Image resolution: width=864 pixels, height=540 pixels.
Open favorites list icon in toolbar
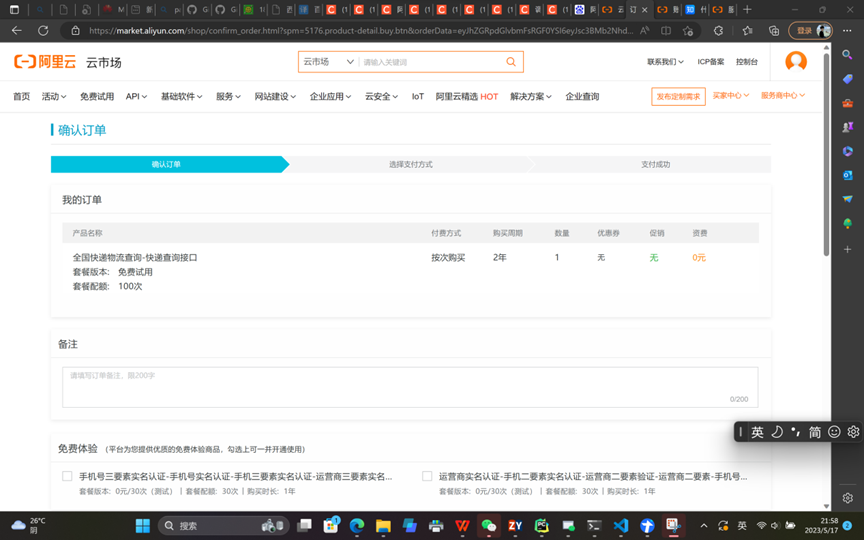pyautogui.click(x=747, y=31)
